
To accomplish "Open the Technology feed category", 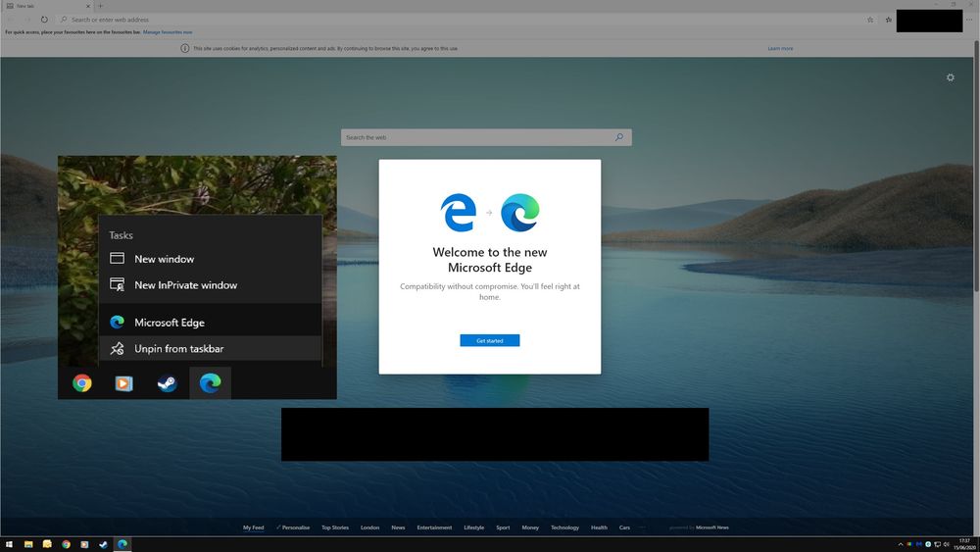I will 565,527.
